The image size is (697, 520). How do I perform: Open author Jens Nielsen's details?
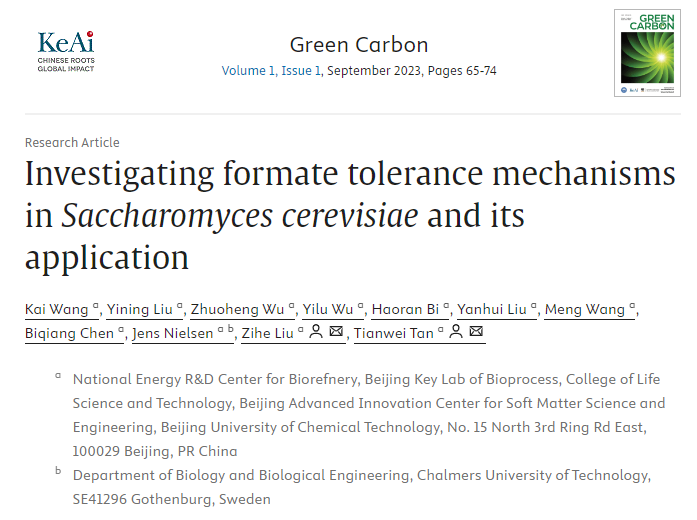(x=173, y=333)
